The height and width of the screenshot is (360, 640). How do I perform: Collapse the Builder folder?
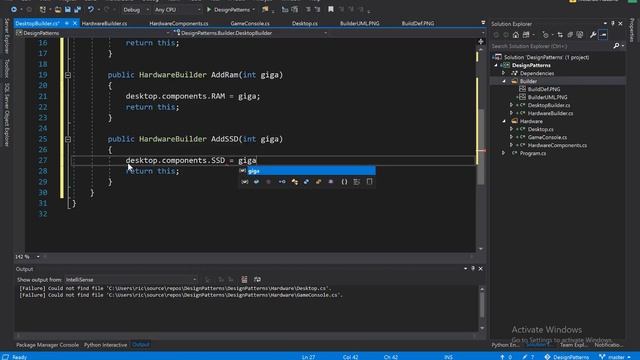pos(504,81)
